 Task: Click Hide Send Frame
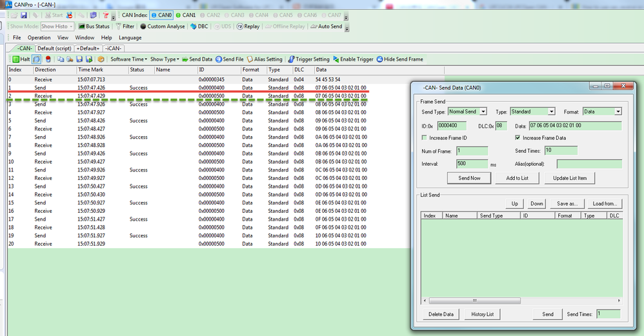click(399, 59)
